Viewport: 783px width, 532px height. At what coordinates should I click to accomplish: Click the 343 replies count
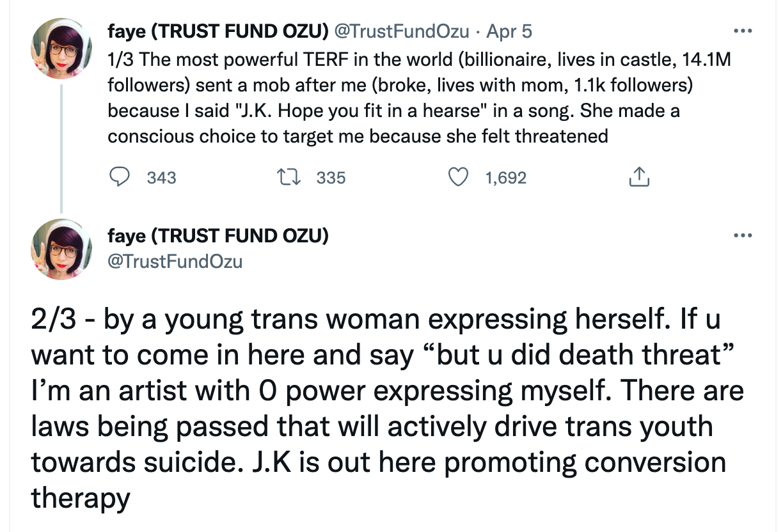[161, 178]
